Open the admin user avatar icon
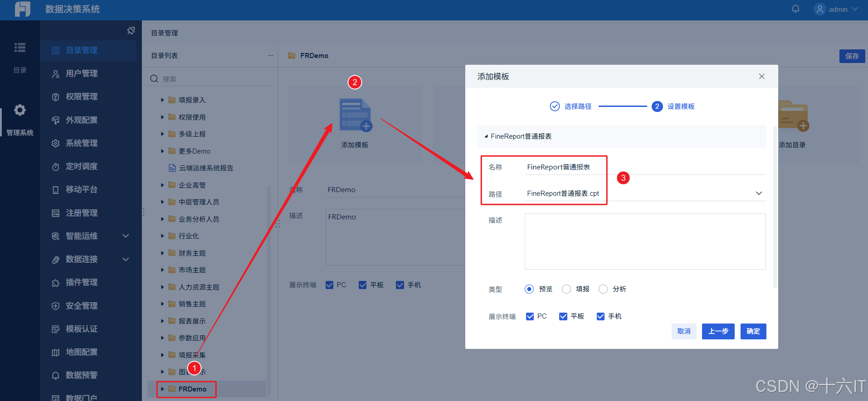This screenshot has width=868, height=401. click(819, 9)
